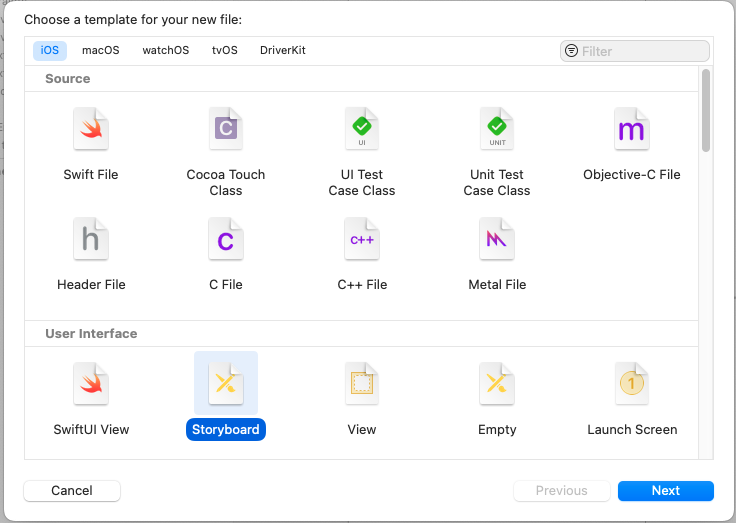Image resolution: width=736 pixels, height=523 pixels.
Task: Click the Next button
Action: pyautogui.click(x=665, y=491)
